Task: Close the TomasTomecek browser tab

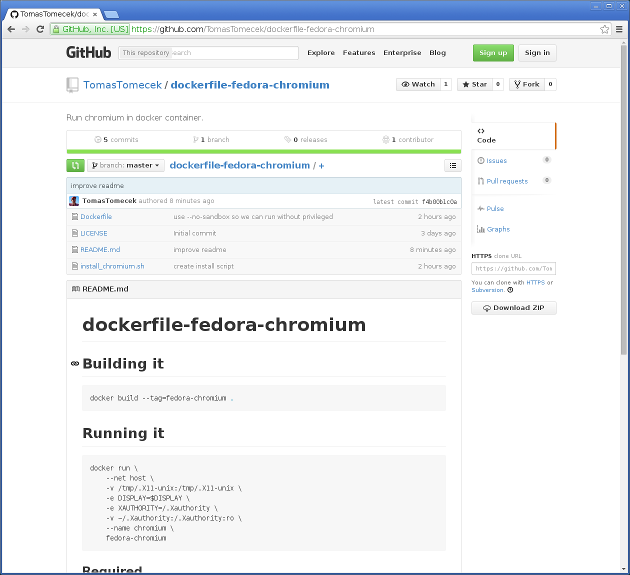Action: click(x=95, y=14)
